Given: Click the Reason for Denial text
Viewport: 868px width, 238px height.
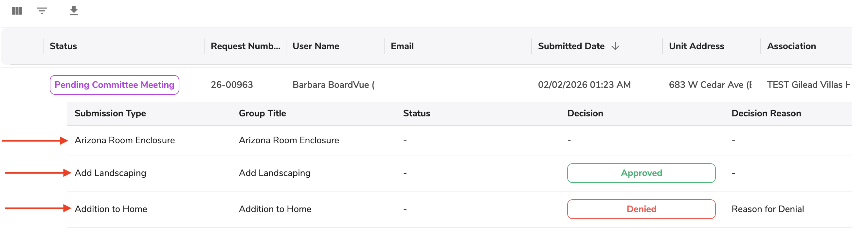Looking at the screenshot, I should pos(768,209).
